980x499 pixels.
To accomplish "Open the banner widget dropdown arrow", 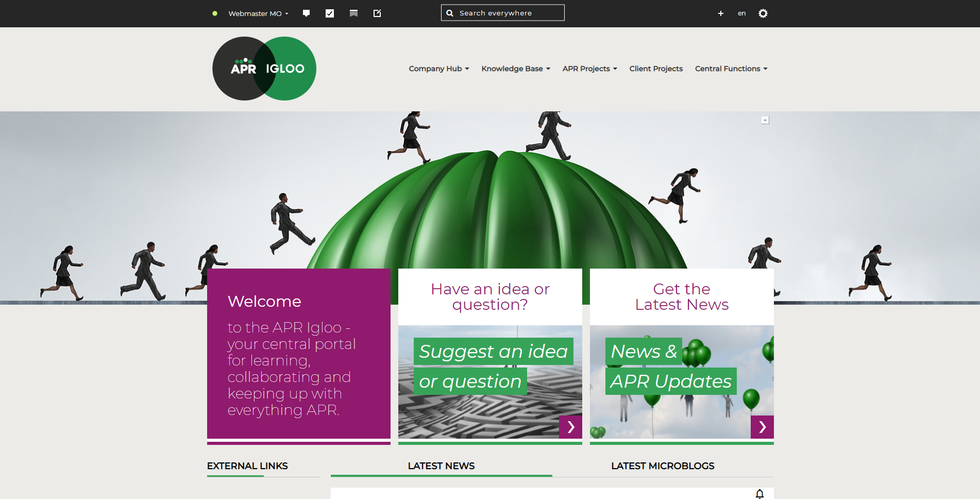I will [x=765, y=120].
